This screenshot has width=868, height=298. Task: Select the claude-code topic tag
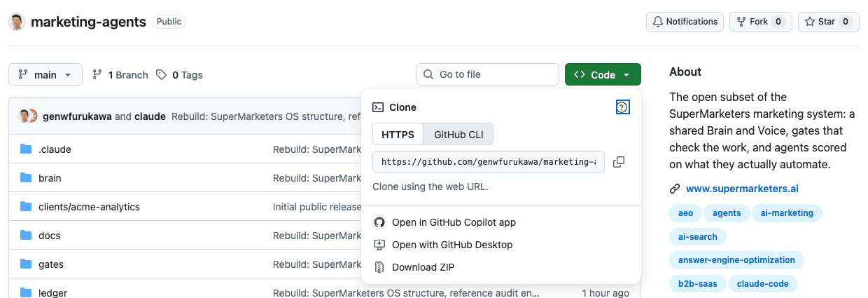pos(763,284)
